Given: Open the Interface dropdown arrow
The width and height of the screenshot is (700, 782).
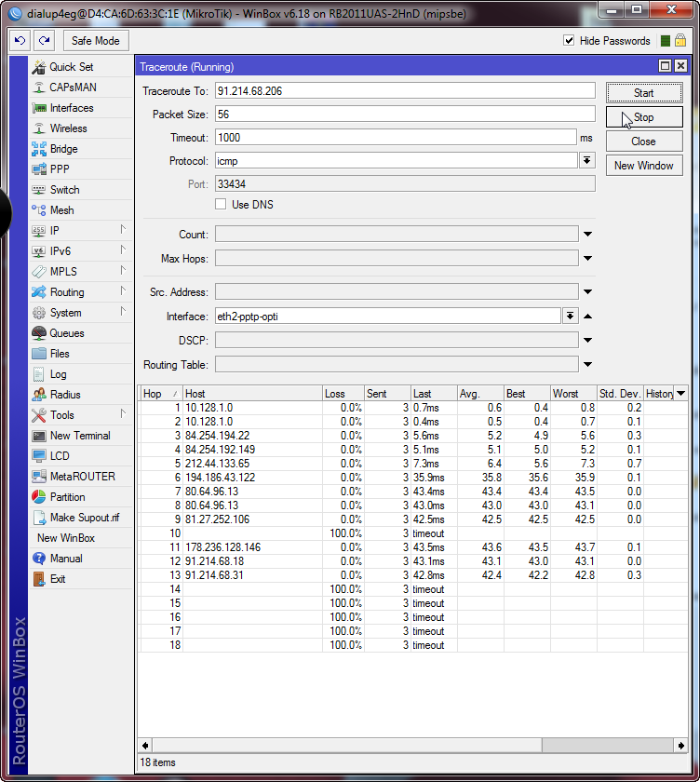Looking at the screenshot, I should pyautogui.click(x=570, y=317).
